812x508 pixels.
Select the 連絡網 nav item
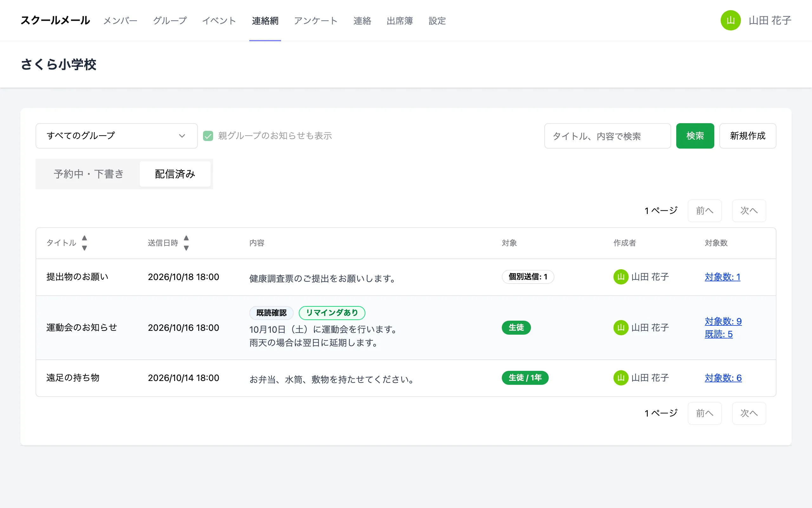[x=265, y=21]
